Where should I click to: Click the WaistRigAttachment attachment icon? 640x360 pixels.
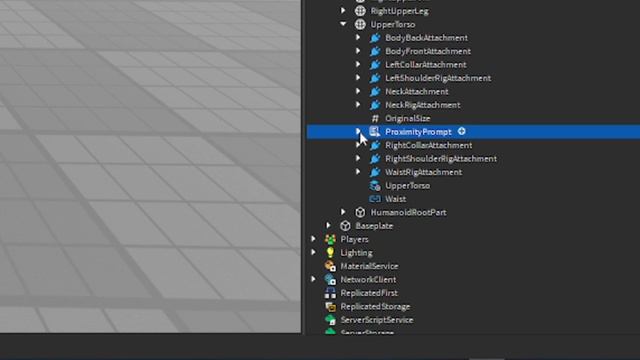pos(375,173)
